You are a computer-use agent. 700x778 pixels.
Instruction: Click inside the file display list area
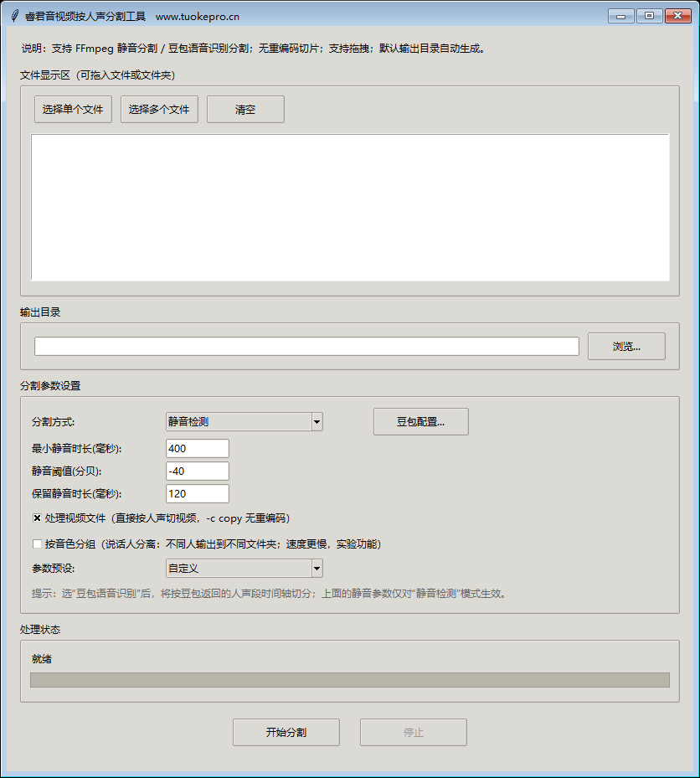point(350,208)
